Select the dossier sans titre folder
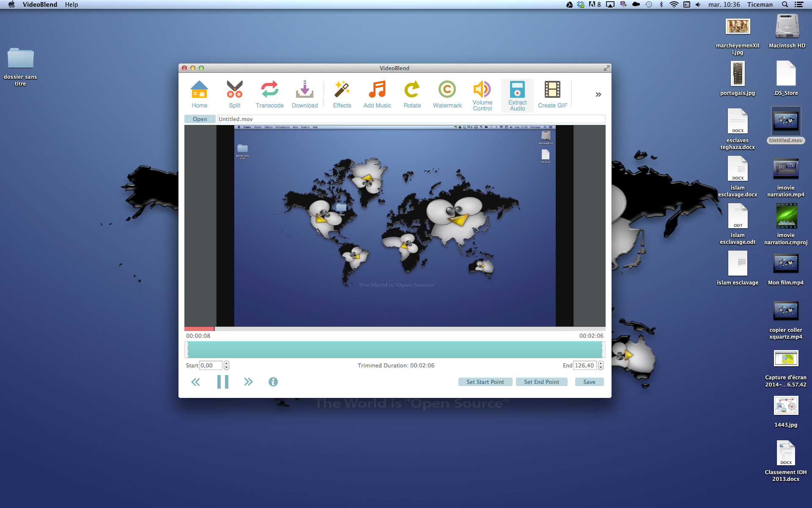Viewport: 812px width, 508px height. [x=20, y=66]
